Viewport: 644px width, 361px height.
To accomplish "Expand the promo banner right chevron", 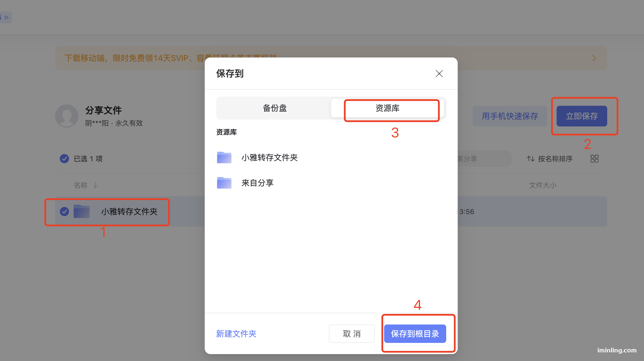I will pyautogui.click(x=594, y=58).
